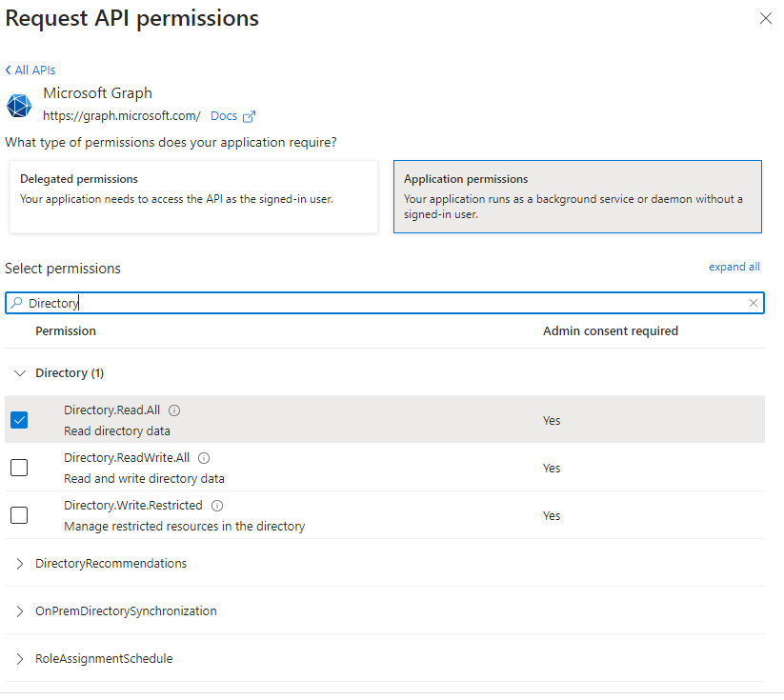Select the Delegated permissions card
This screenshot has height=700, width=784.
(x=193, y=196)
